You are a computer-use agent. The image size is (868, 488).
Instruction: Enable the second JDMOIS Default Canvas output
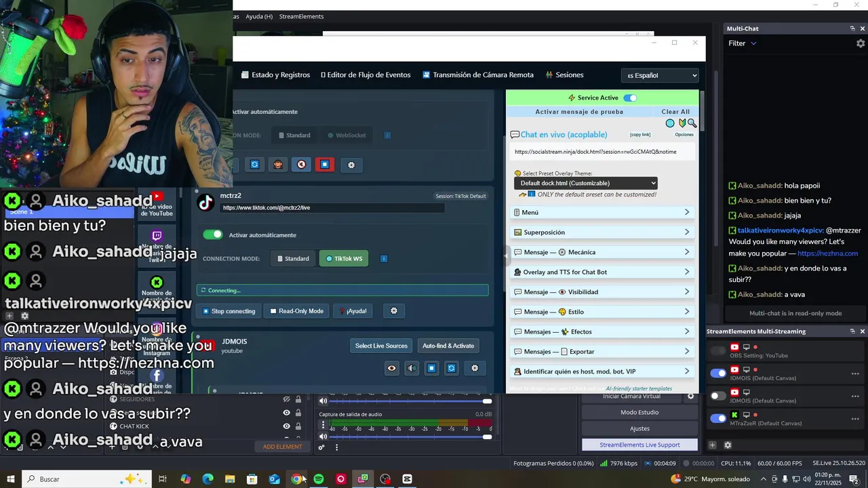718,396
